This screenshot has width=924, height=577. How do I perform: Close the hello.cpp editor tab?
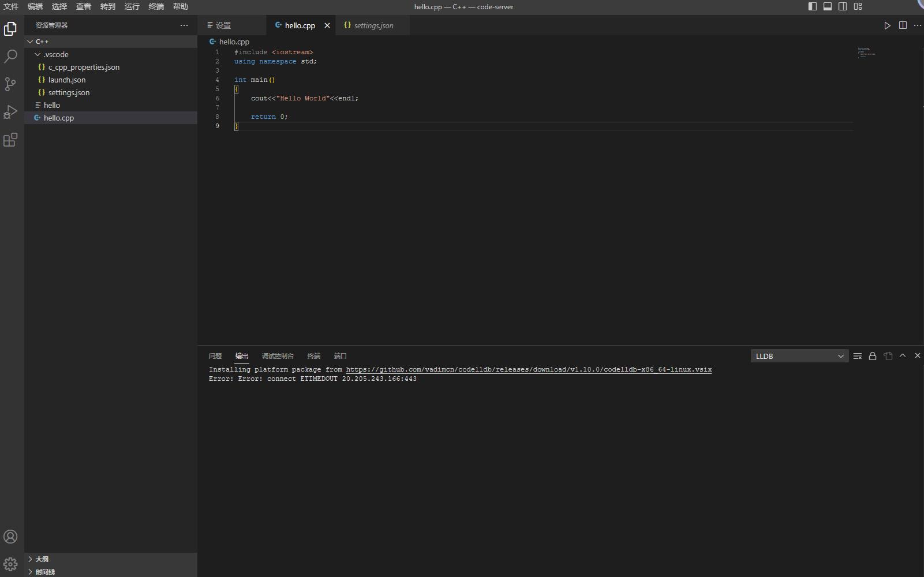[327, 25]
